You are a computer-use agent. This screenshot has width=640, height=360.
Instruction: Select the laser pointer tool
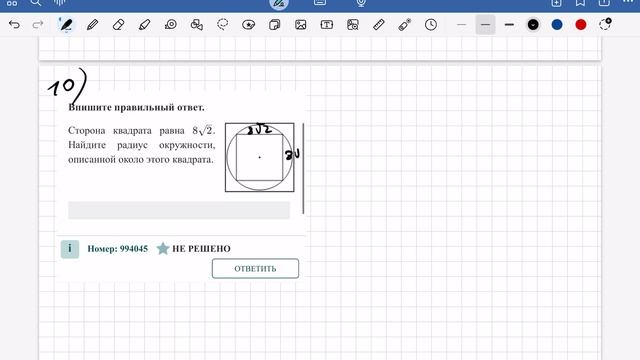coord(404,25)
